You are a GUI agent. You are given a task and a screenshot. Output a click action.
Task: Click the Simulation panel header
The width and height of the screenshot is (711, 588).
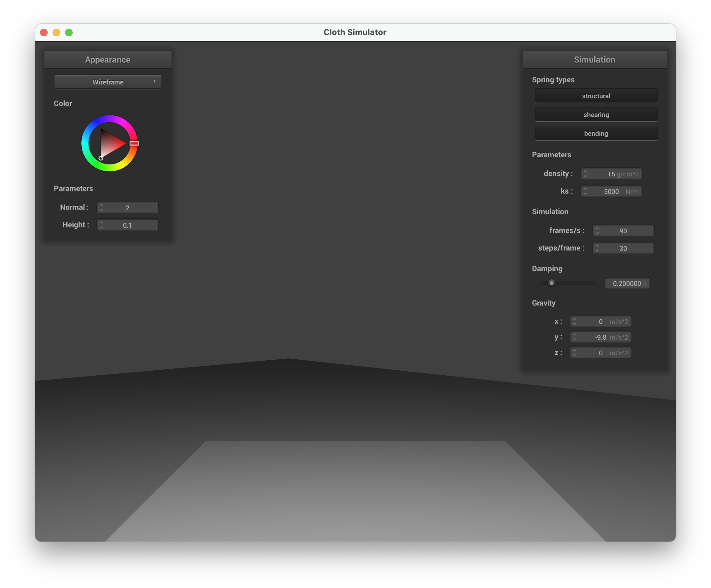[594, 59]
